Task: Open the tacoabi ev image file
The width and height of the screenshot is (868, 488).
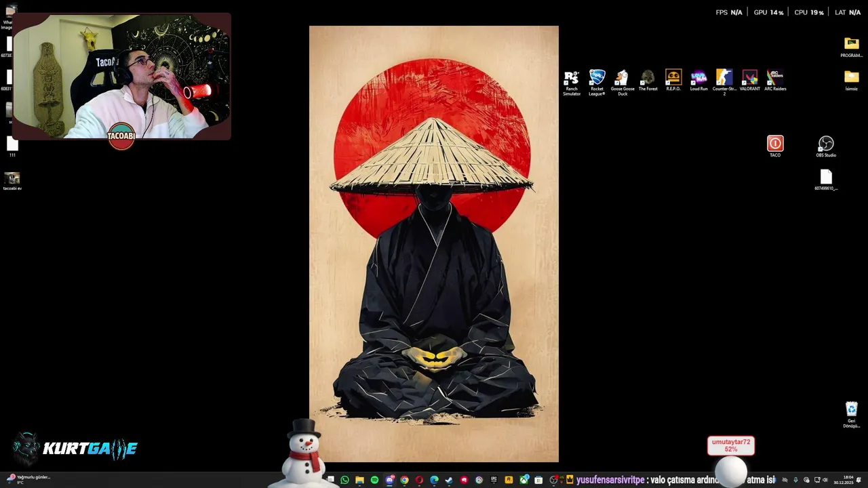Action: coord(12,180)
